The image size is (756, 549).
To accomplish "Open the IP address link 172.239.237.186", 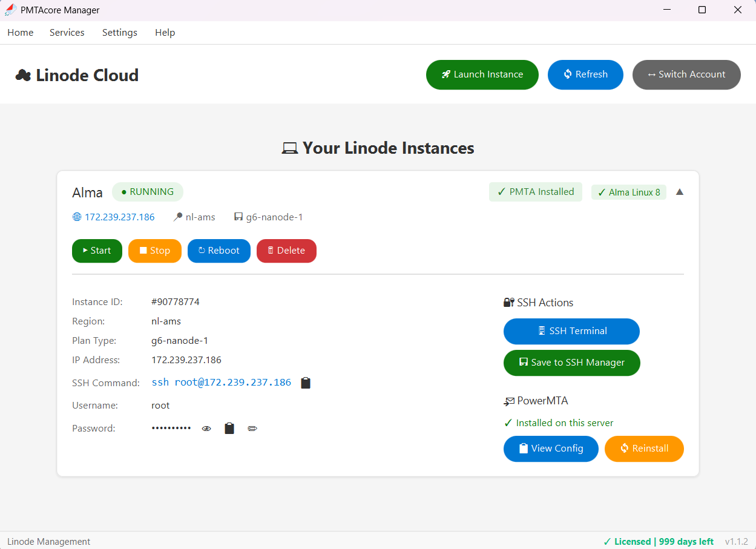I will [120, 216].
